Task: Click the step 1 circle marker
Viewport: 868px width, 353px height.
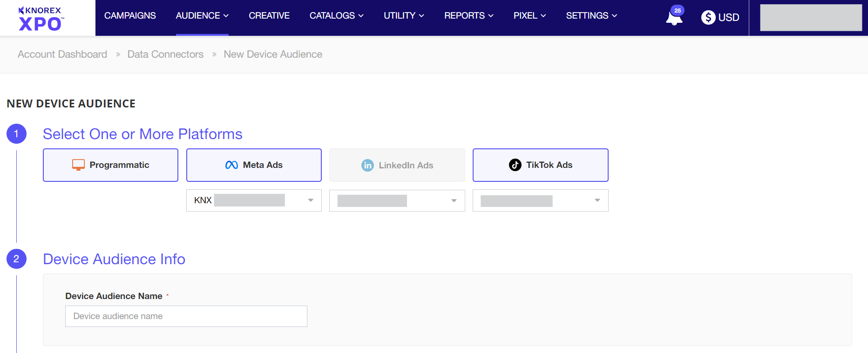Action: (x=16, y=134)
